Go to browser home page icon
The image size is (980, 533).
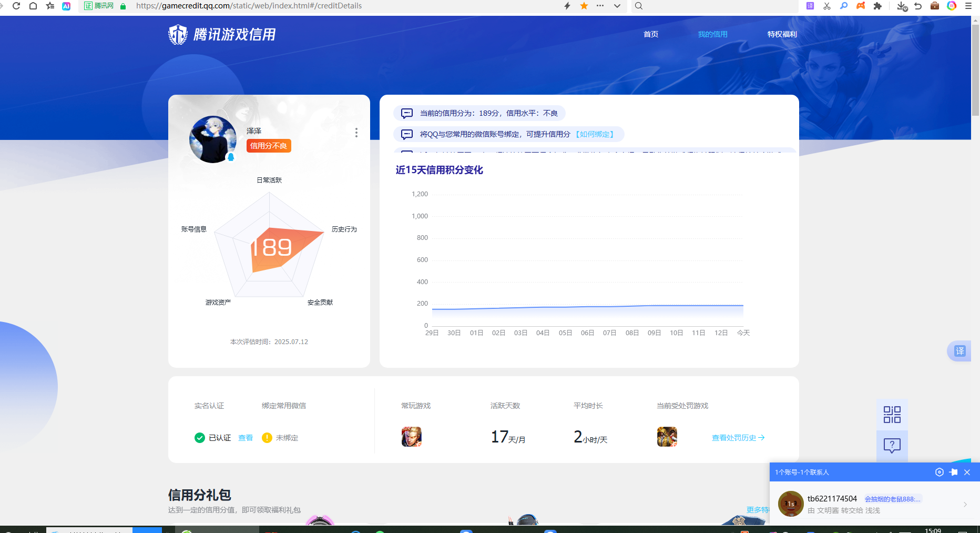pyautogui.click(x=33, y=6)
